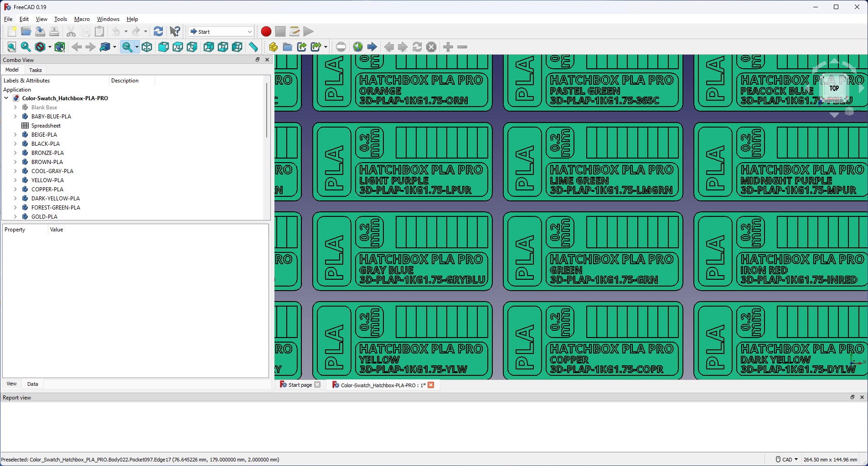This screenshot has width=868, height=466.
Task: Open the Edit menu
Action: [24, 19]
